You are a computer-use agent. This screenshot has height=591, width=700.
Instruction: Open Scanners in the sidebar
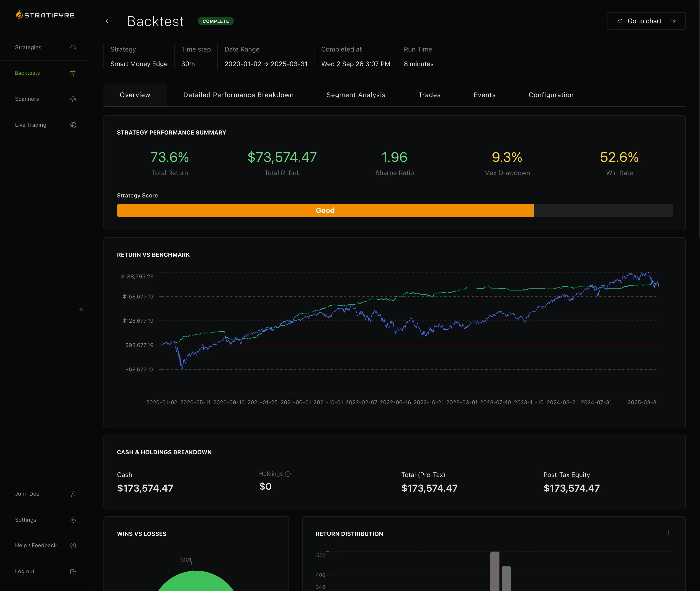[45, 99]
